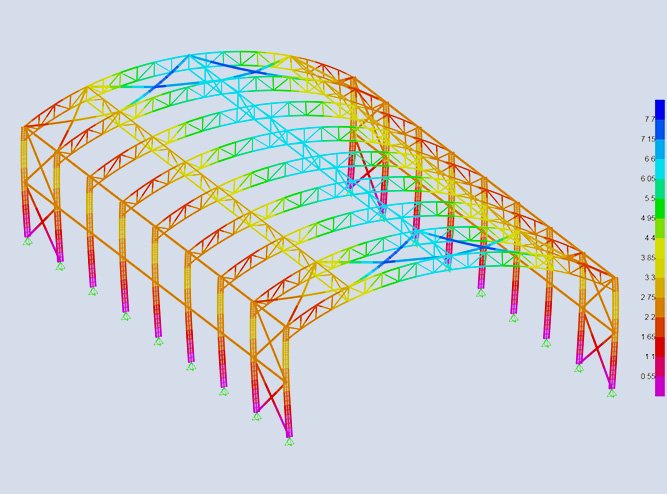Select the 4.4 legend value label
Viewport: 667px width, 494px height.
(649, 238)
